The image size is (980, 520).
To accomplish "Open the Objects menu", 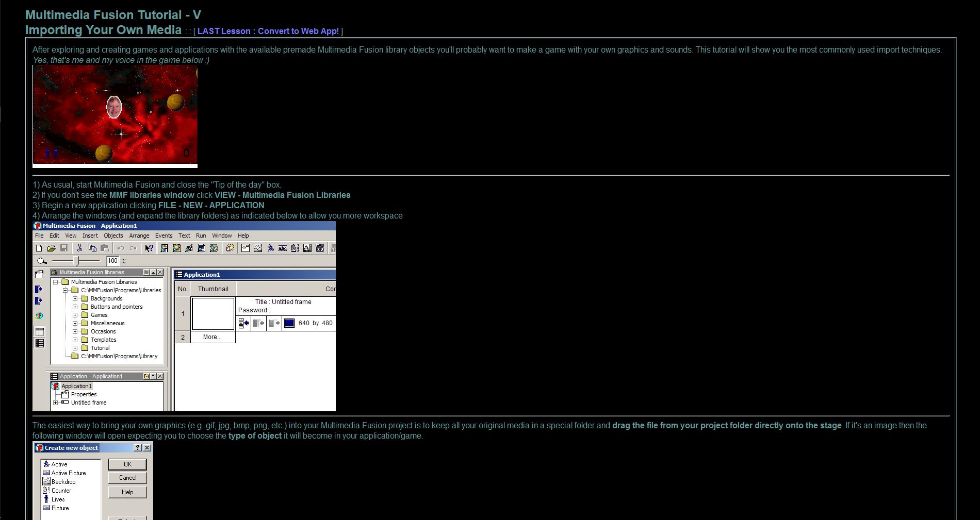I will point(113,236).
